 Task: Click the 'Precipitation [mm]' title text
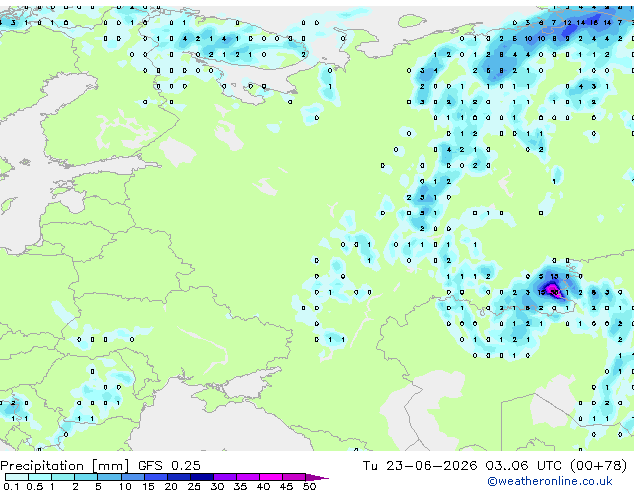pyautogui.click(x=64, y=466)
